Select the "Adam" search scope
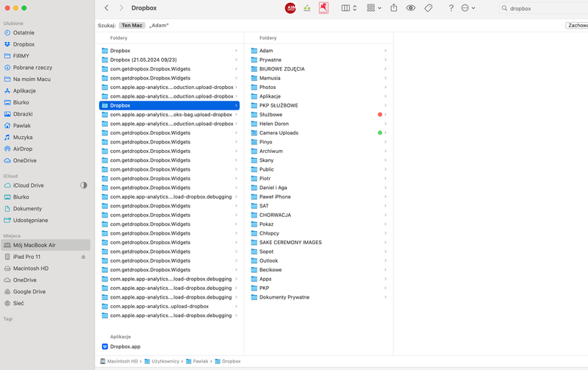The height and width of the screenshot is (370, 588). (159, 25)
